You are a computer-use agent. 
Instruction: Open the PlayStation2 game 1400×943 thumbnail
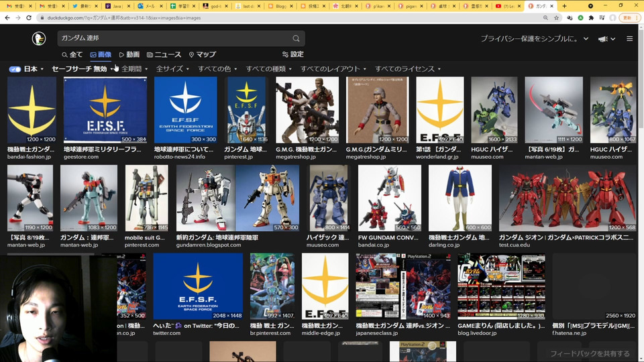403,286
